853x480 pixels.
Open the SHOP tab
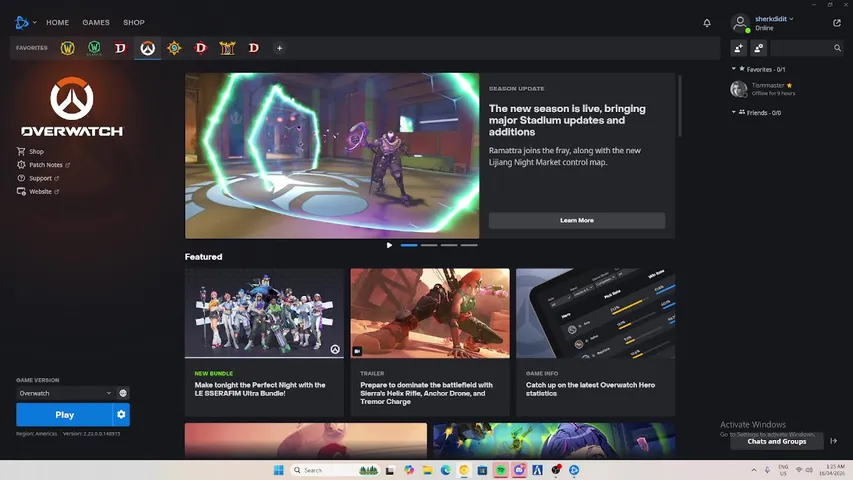click(134, 22)
